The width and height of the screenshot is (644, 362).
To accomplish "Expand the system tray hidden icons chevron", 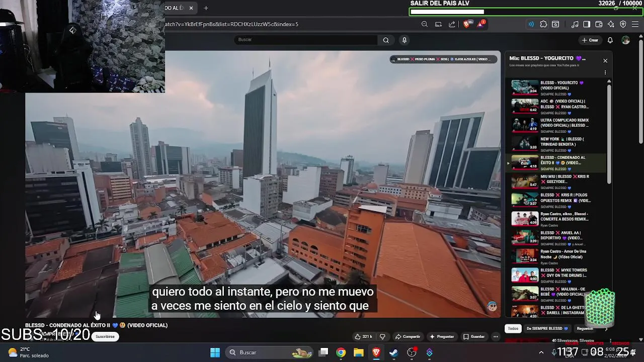I will pos(541,352).
